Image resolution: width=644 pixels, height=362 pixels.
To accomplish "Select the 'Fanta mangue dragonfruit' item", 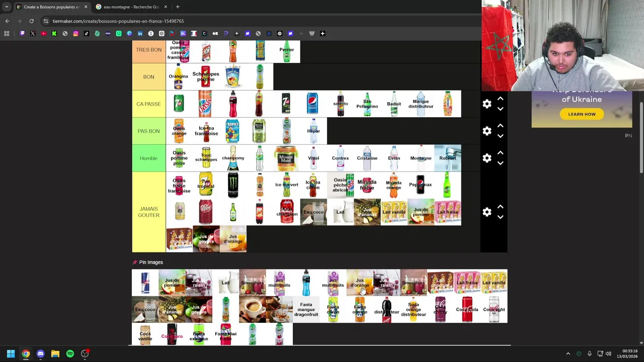I will (306, 310).
